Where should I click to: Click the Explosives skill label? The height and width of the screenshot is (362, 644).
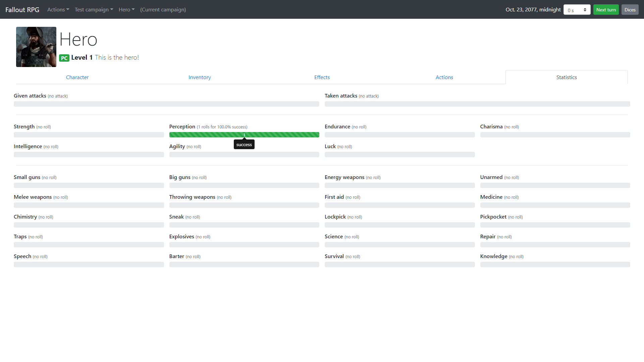[x=181, y=237]
